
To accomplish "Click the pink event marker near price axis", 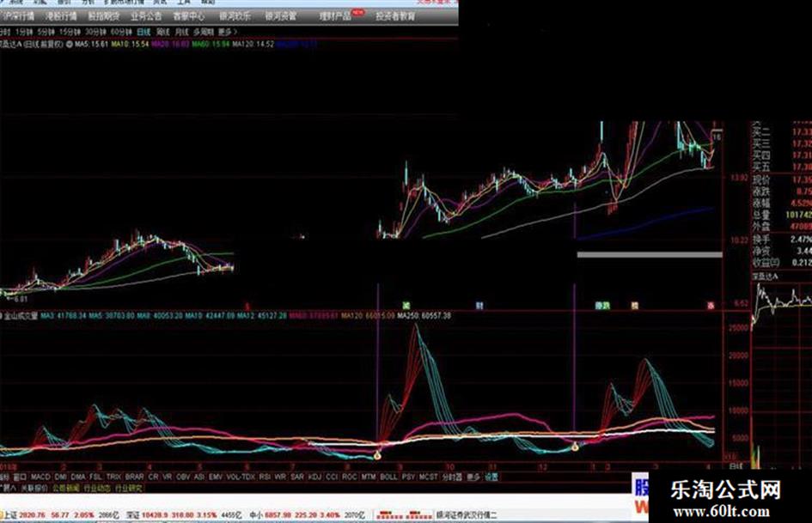I will [711, 306].
